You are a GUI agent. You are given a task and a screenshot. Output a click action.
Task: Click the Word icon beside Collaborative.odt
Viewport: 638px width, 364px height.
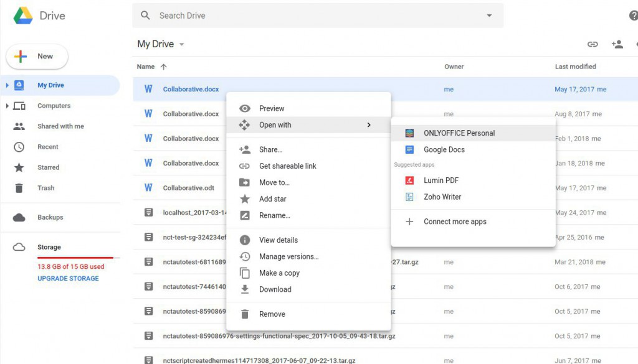[148, 188]
